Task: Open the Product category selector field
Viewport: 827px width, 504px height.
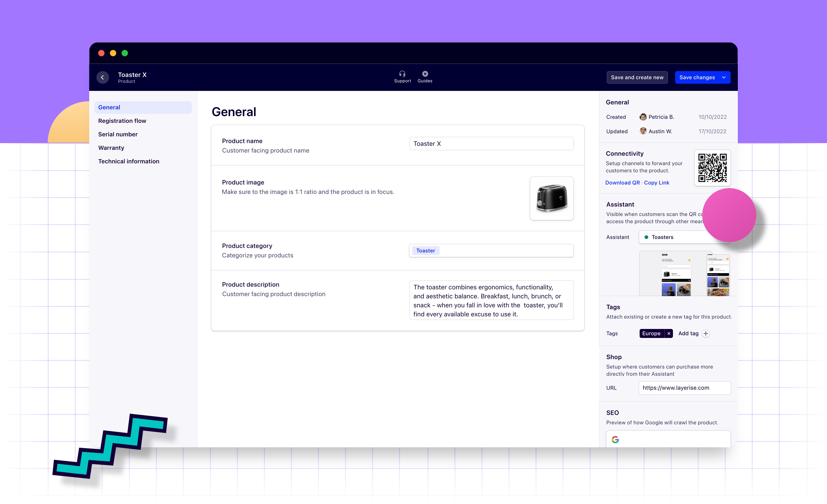Action: [x=503, y=250]
